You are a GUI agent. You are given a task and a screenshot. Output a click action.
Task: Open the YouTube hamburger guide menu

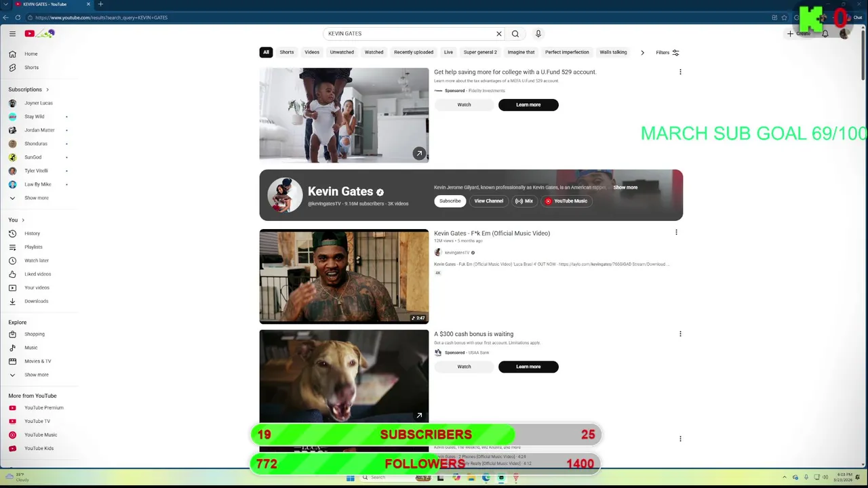(x=12, y=33)
